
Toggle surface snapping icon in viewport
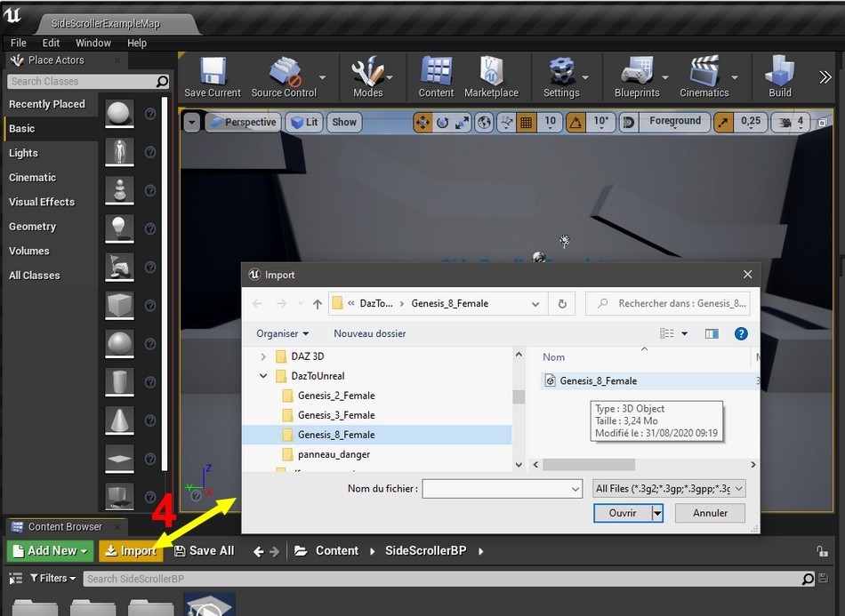506,123
